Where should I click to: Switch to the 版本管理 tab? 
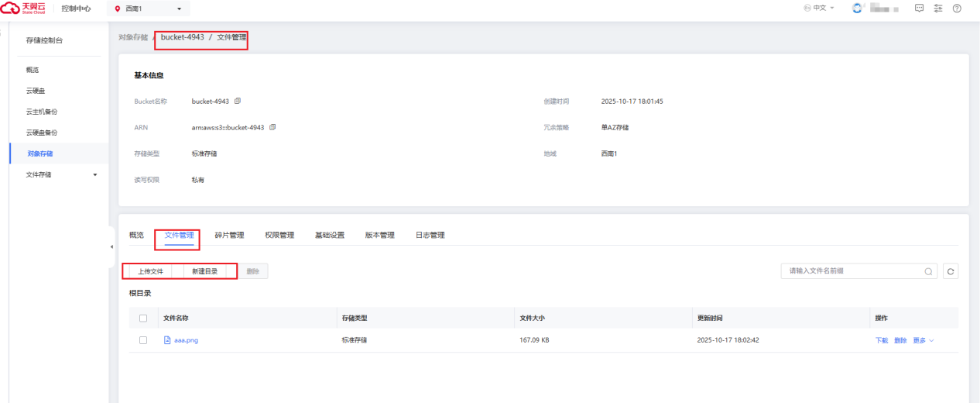pyautogui.click(x=379, y=235)
